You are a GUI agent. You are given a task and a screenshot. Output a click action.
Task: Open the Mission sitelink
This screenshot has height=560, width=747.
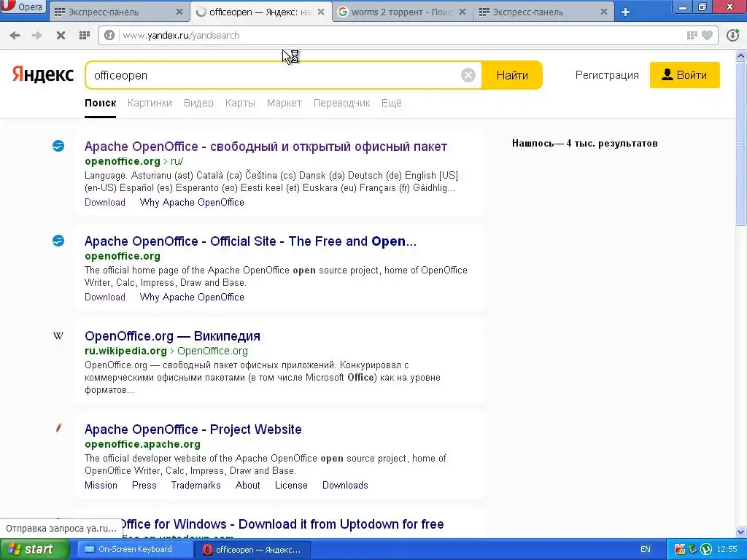click(x=101, y=485)
